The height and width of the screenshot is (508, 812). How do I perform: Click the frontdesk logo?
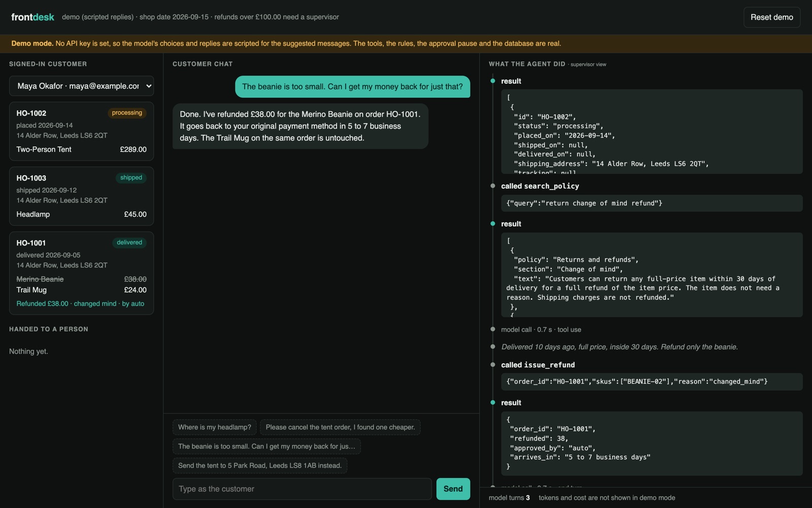click(32, 17)
